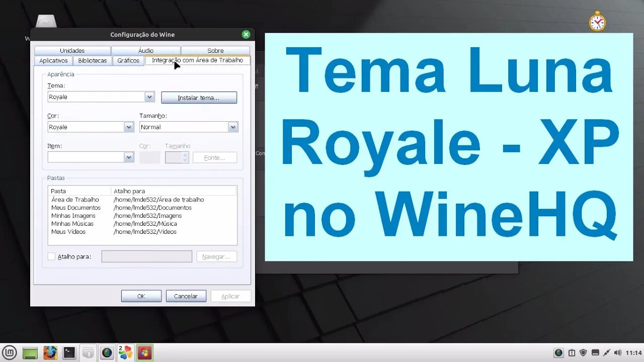This screenshot has height=362, width=644.
Task: Click the Instalar tema button
Action: [x=199, y=98]
